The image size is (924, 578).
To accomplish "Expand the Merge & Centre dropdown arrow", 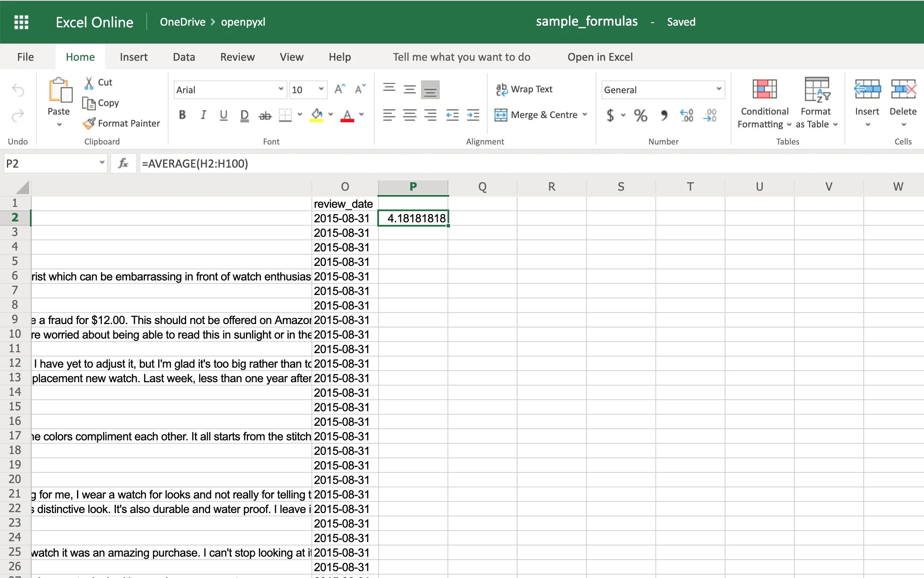I will point(585,115).
